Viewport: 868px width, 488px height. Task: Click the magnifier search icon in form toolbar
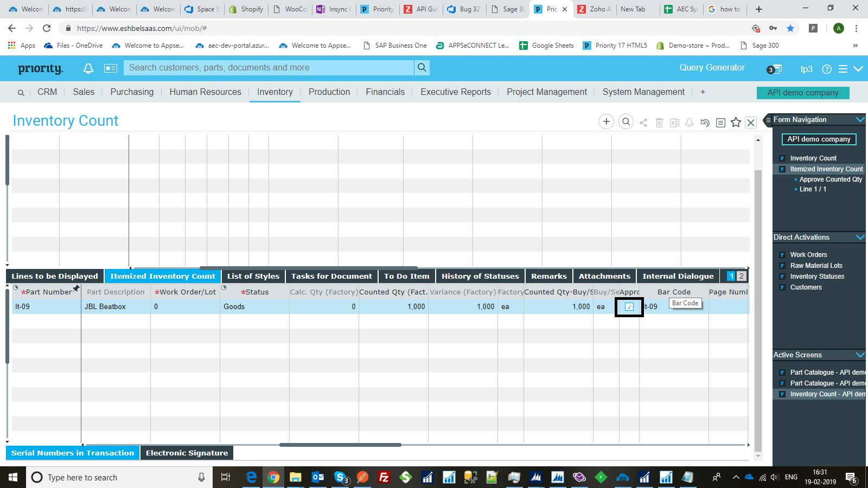pyautogui.click(x=626, y=122)
